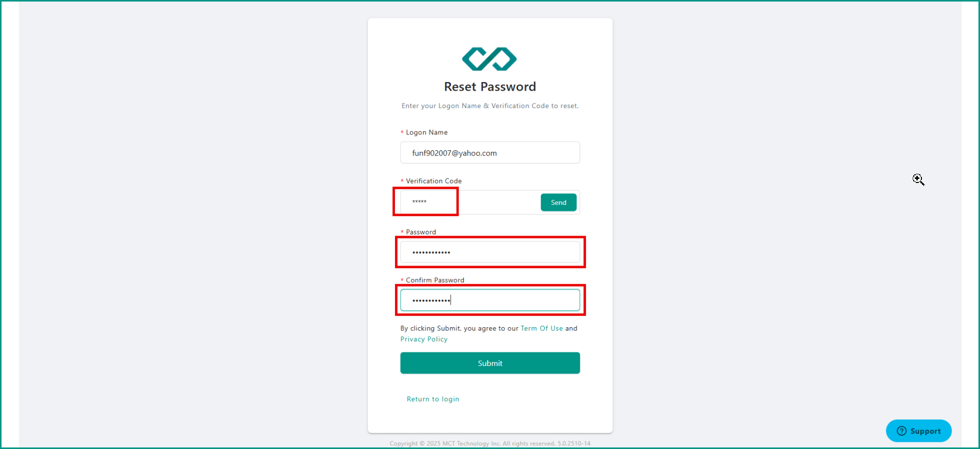This screenshot has height=449, width=980.
Task: Click the question mark icon in Support
Action: coord(902,431)
